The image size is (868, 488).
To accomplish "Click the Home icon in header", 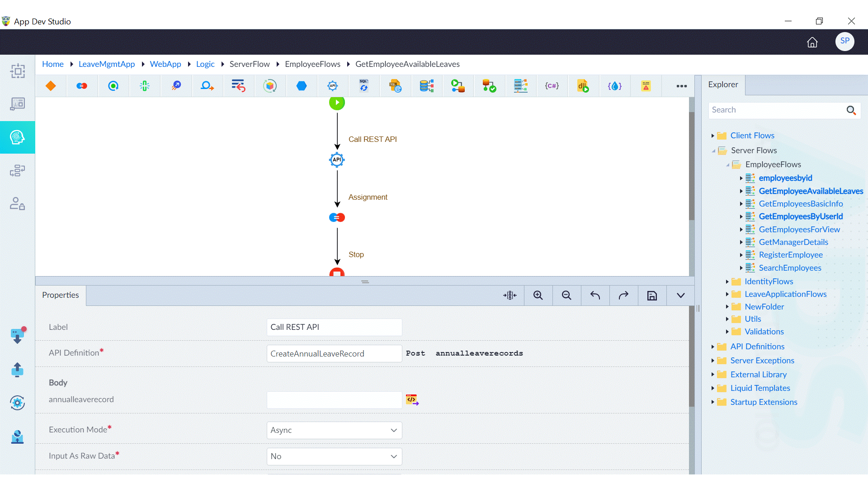I will tap(812, 42).
